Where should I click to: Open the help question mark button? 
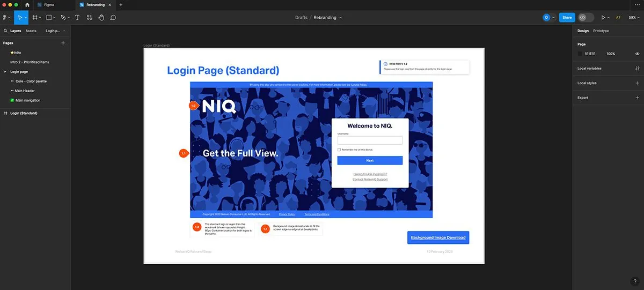[x=635, y=281]
